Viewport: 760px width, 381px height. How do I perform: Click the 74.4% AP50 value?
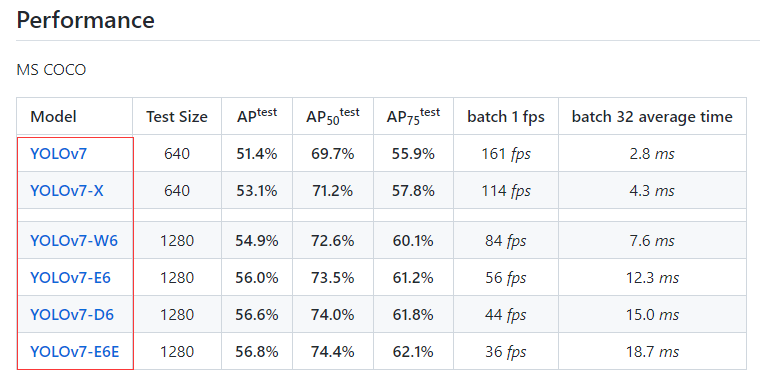pos(332,351)
